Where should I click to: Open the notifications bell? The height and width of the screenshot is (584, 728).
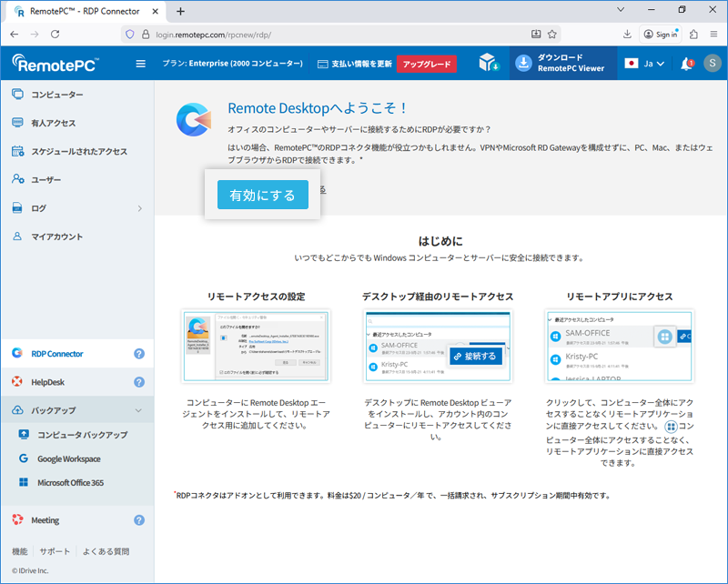[x=687, y=64]
